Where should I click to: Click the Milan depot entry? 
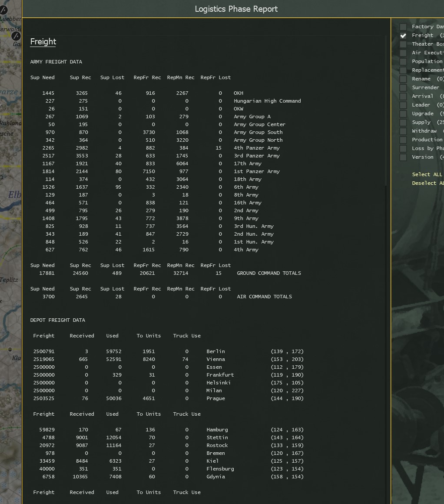pyautogui.click(x=168, y=391)
